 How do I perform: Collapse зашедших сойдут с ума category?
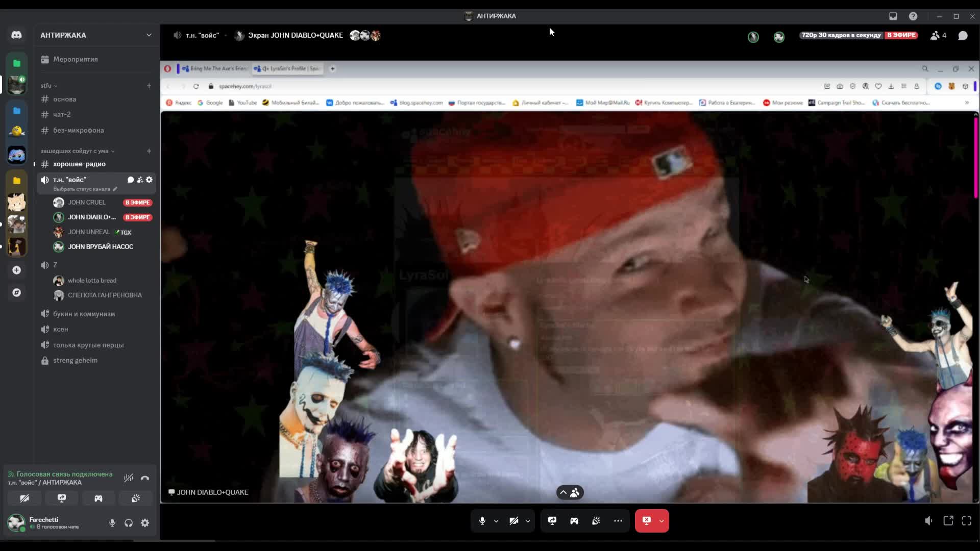coord(78,151)
